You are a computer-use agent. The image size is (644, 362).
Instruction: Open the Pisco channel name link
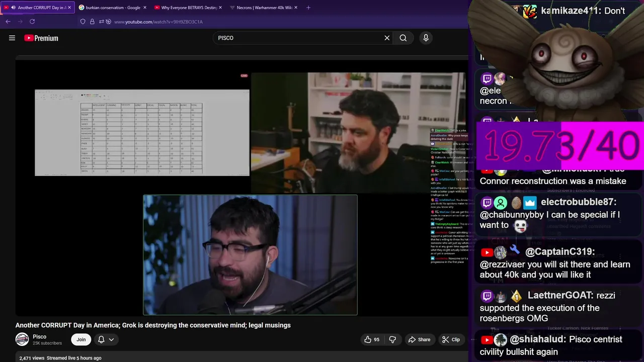tap(40, 336)
